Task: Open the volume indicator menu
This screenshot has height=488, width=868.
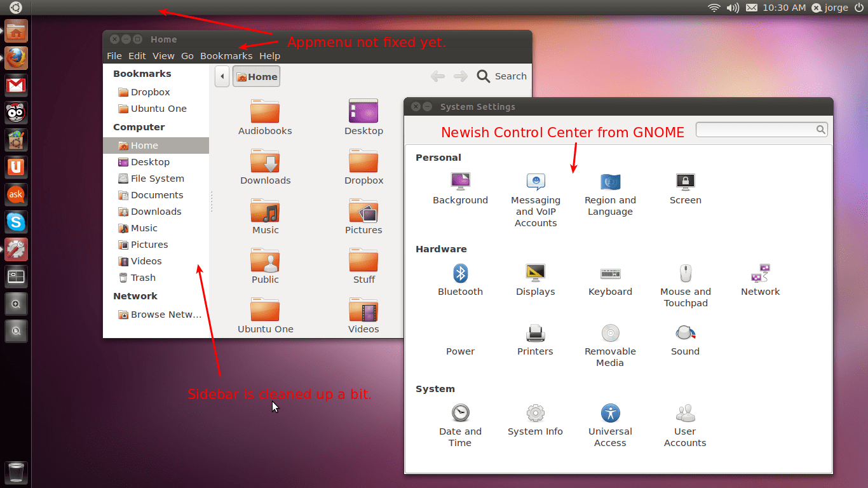Action: (733, 8)
